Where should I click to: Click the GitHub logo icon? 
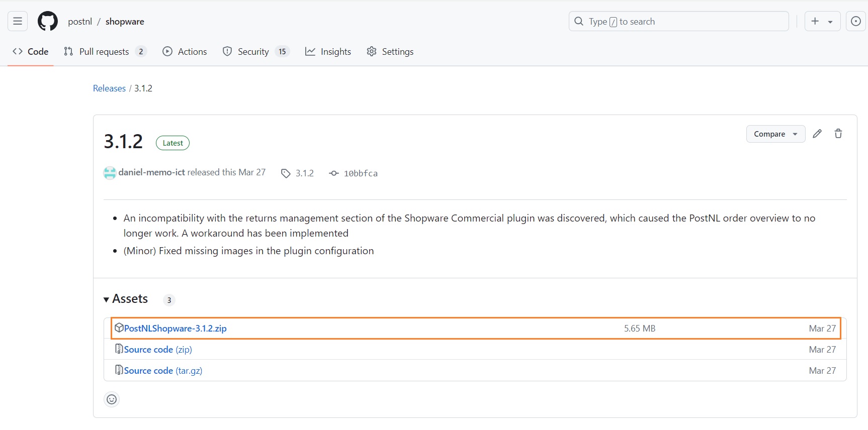(48, 21)
